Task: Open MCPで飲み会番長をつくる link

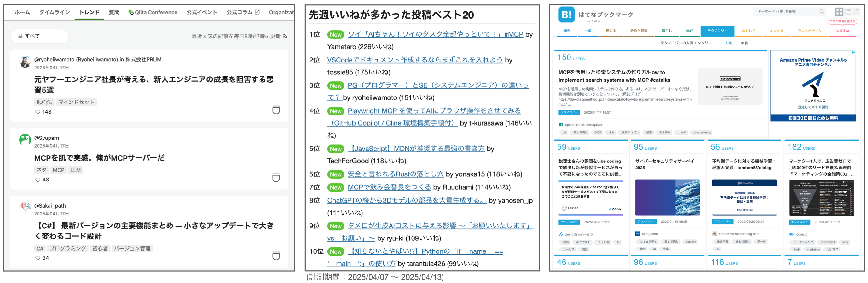Action: coord(389,187)
